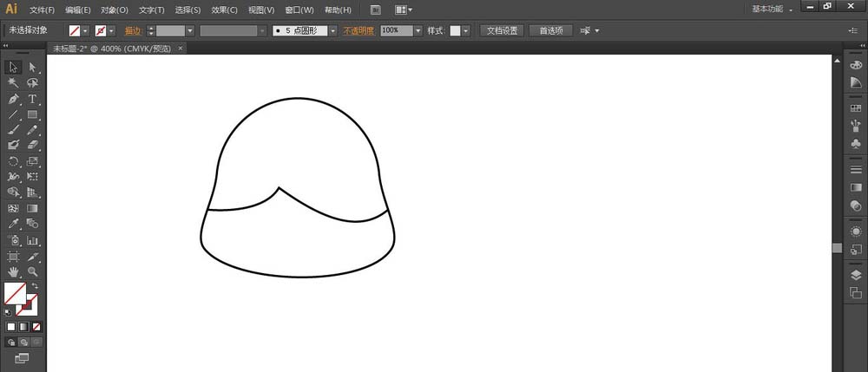This screenshot has width=868, height=372.
Task: Switch to Draw Behind mode
Action: tap(23, 343)
